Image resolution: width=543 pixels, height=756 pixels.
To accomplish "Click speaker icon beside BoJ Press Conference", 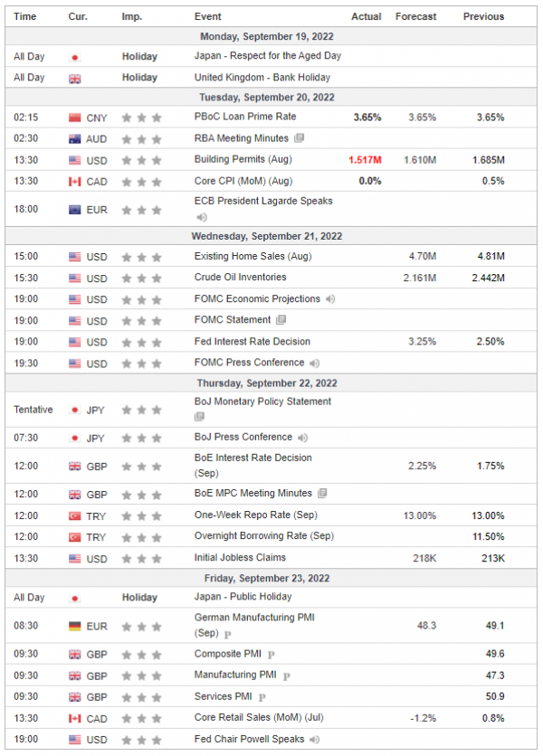I will tap(302, 438).
